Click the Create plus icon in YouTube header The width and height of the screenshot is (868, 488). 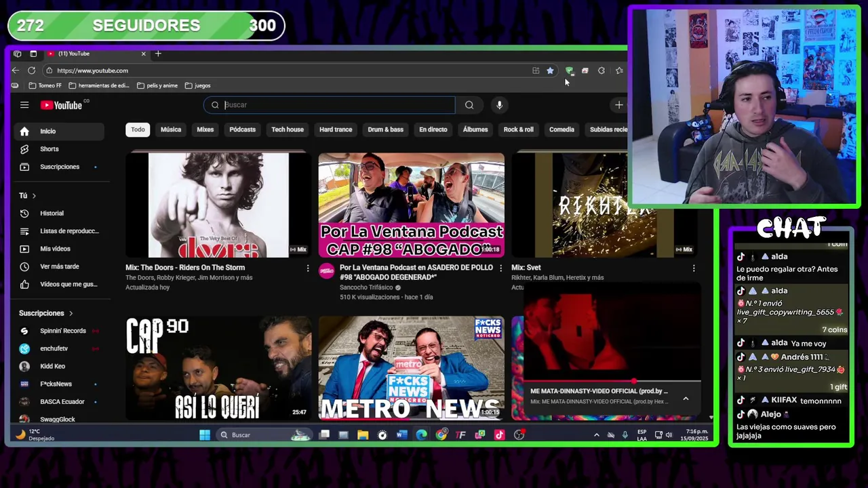click(x=618, y=105)
